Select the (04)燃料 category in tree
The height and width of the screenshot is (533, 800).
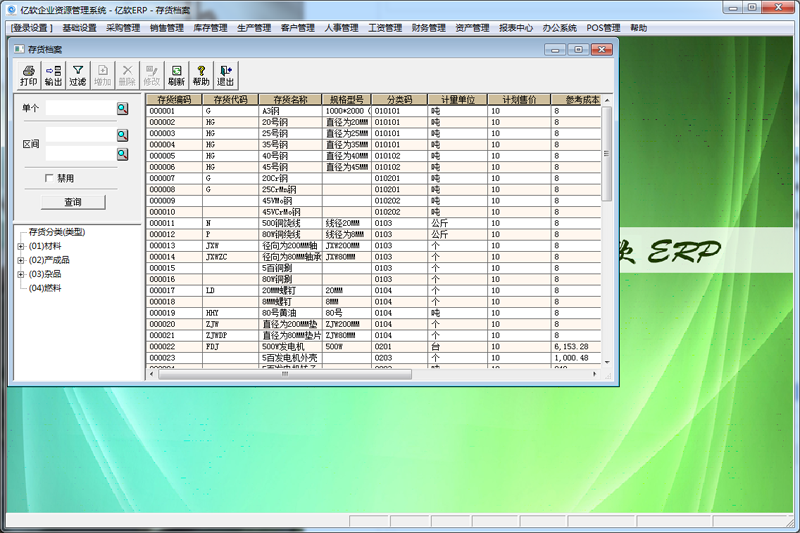coord(46,288)
